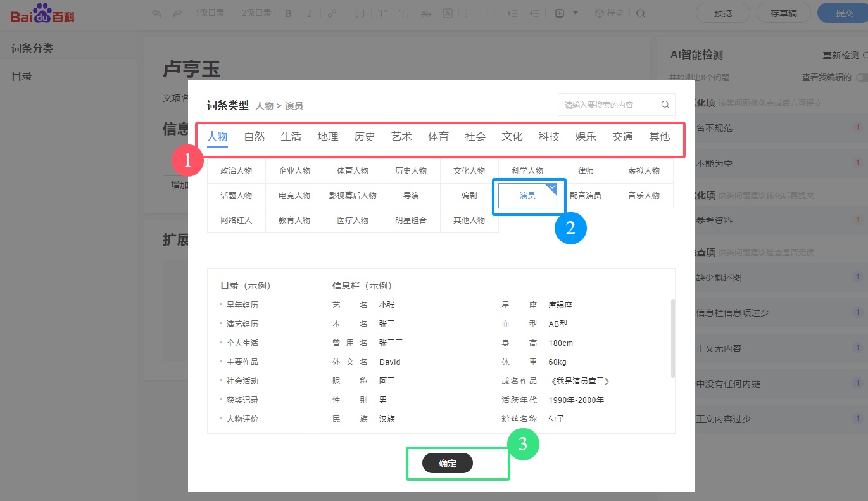Image resolution: width=868 pixels, height=501 pixels.
Task: Switch to the 艺术 category tab
Action: [401, 137]
